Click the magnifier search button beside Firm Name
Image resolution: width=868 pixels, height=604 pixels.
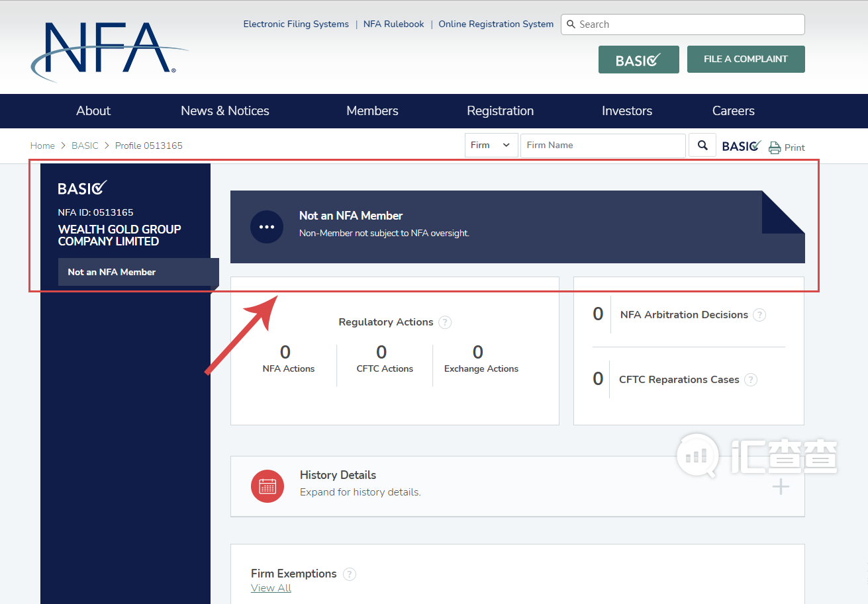[702, 146]
